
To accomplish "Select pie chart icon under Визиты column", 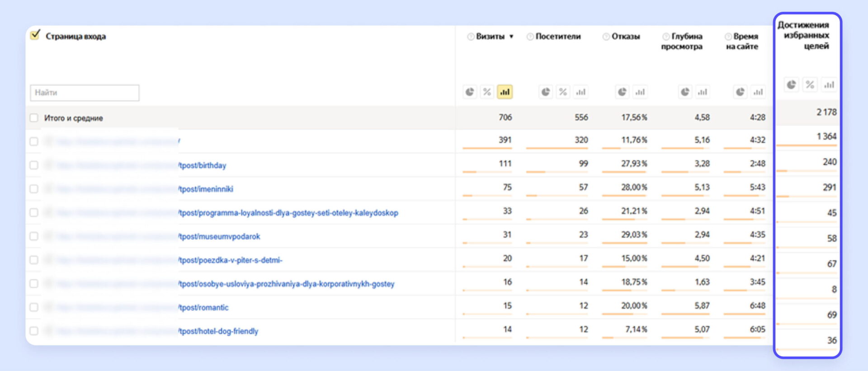I will coord(470,92).
